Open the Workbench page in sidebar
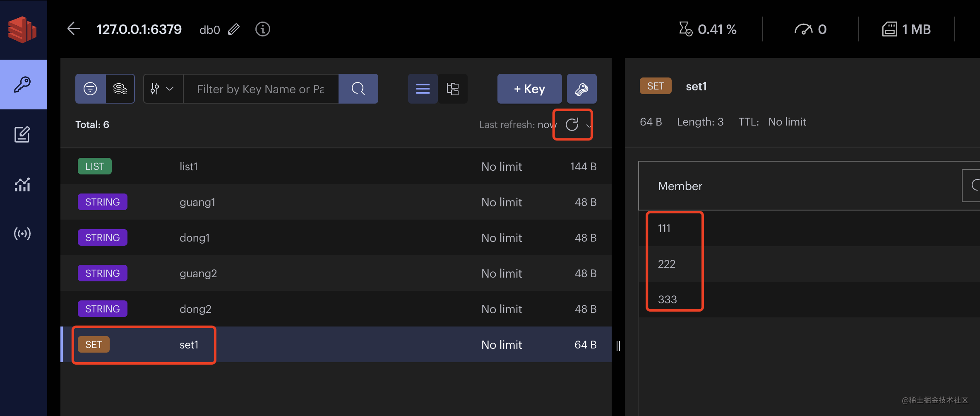Viewport: 980px width, 416px height. pos(22,135)
